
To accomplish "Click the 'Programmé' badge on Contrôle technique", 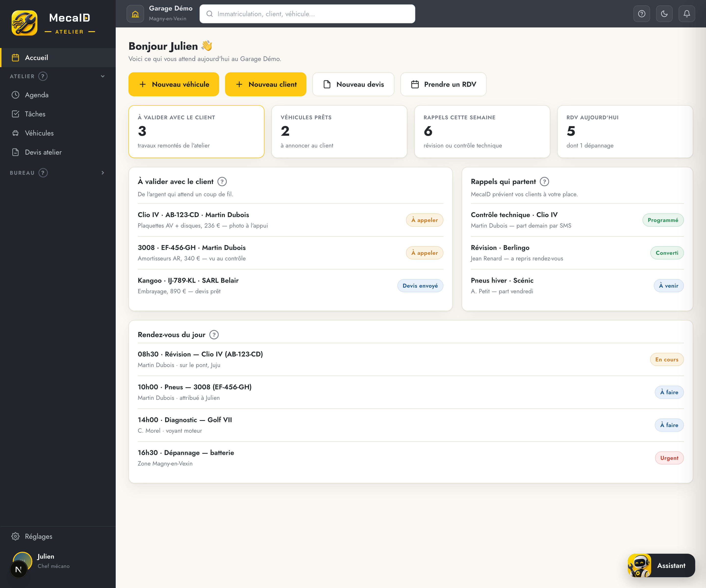I will coord(663,220).
